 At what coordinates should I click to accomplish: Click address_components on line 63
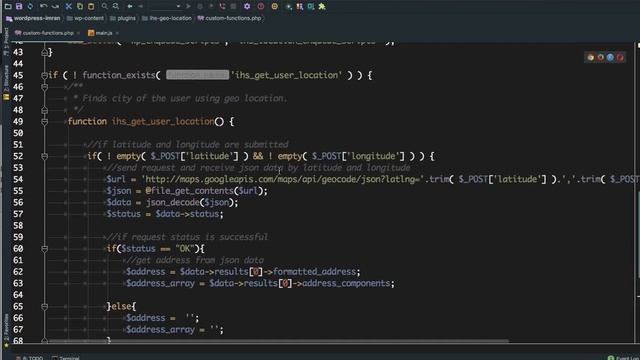click(346, 283)
